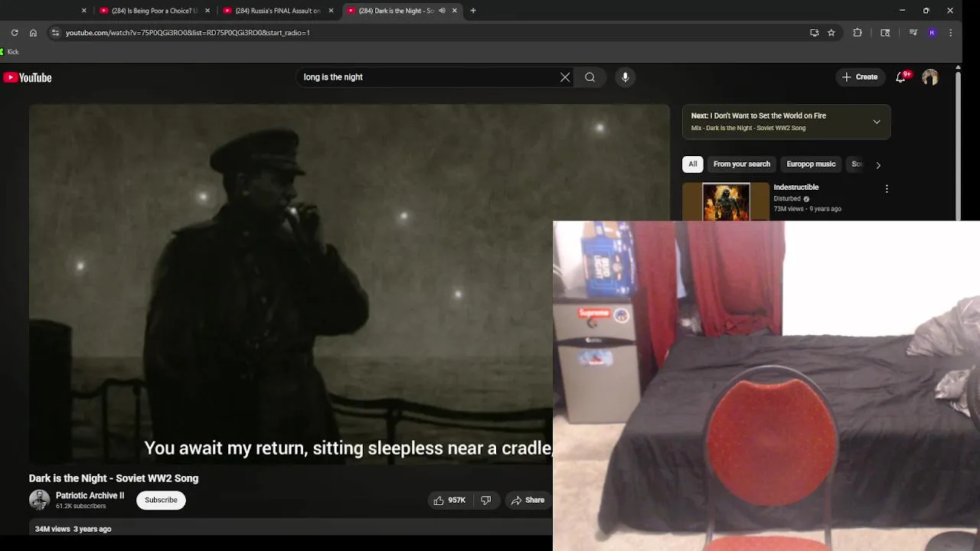
Task: Go to the browser home page
Action: 33,33
